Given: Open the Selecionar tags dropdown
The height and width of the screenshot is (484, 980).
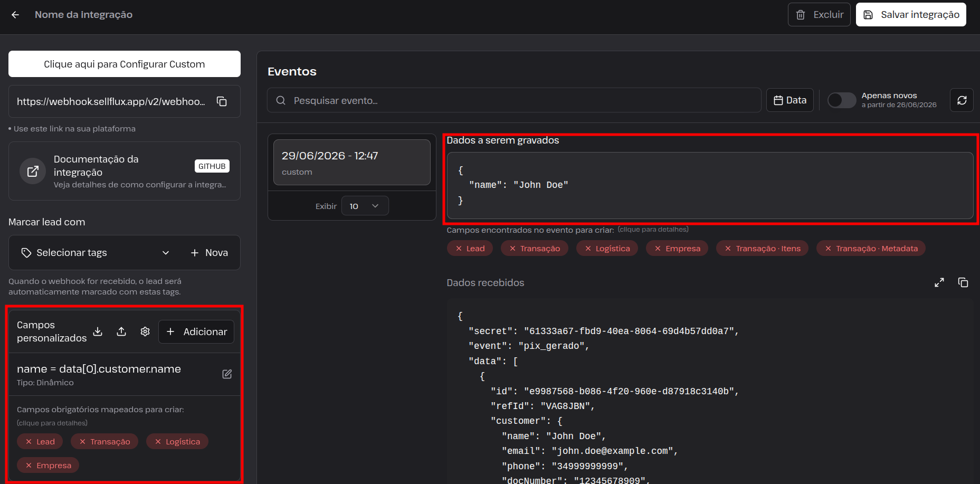Looking at the screenshot, I should (96, 253).
